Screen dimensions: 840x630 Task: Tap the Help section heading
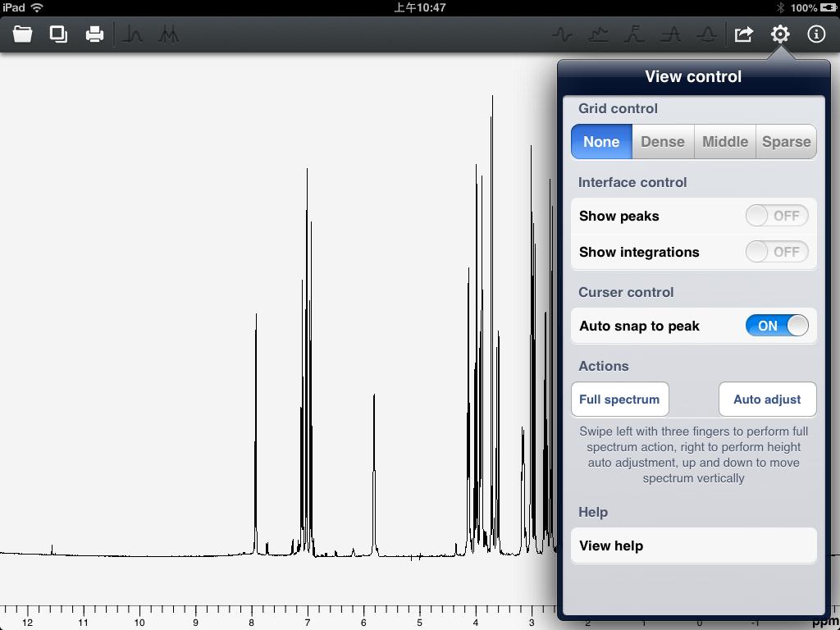coord(593,512)
